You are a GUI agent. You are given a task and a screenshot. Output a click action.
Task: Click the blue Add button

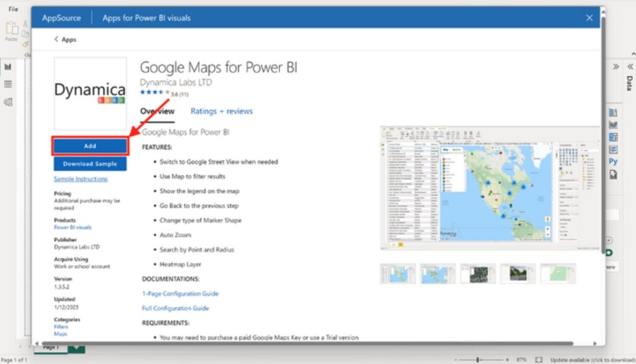click(x=90, y=146)
